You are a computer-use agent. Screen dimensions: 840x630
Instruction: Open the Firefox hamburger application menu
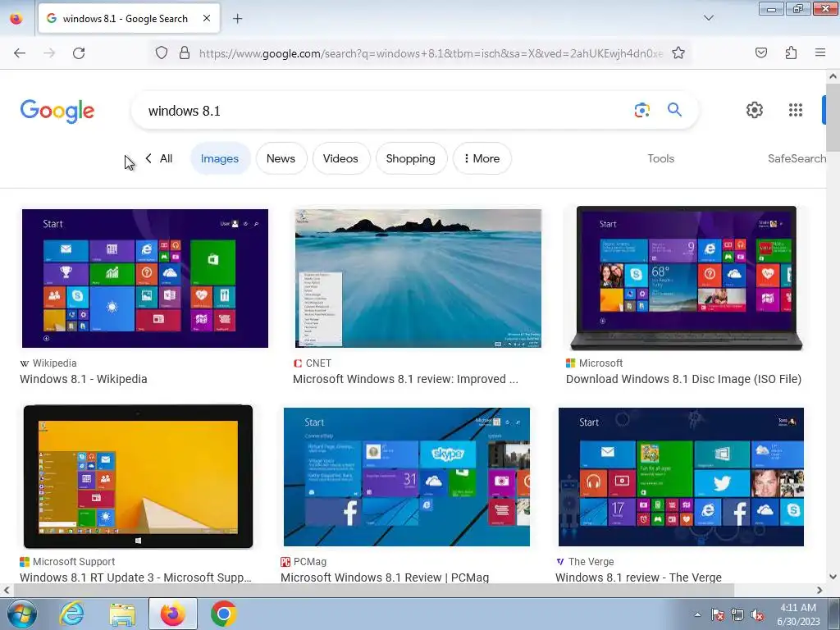820,52
